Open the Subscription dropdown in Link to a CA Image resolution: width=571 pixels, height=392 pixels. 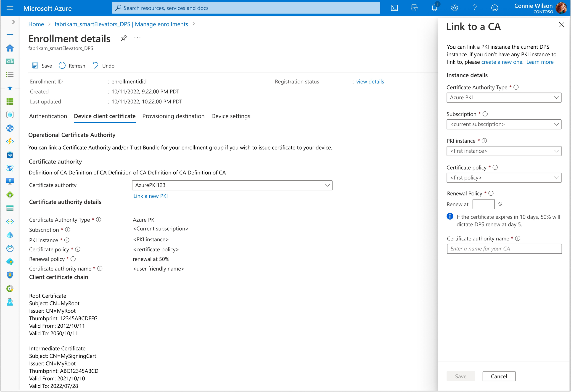pos(504,124)
